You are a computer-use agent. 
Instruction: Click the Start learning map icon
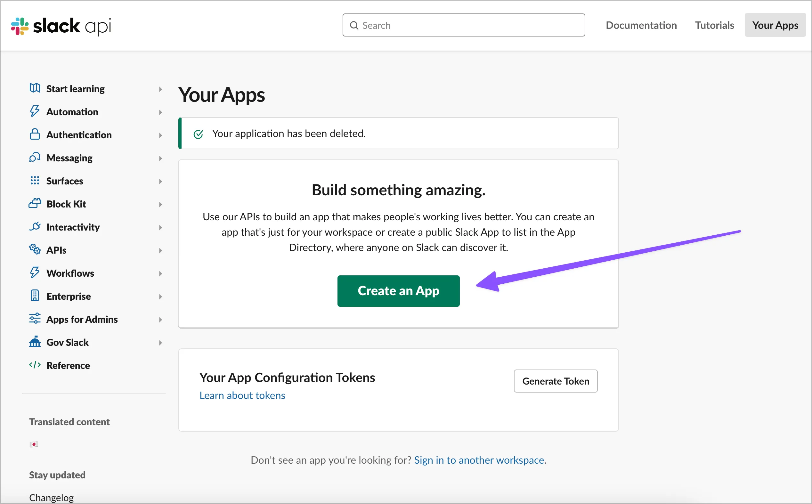click(x=35, y=88)
